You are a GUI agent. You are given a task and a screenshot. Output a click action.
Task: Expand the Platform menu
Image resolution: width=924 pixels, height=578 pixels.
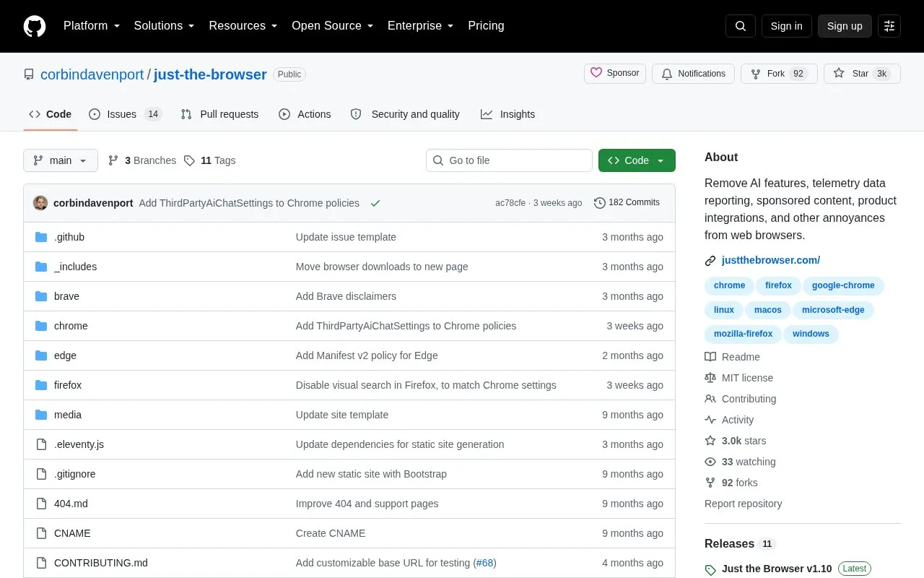point(92,26)
